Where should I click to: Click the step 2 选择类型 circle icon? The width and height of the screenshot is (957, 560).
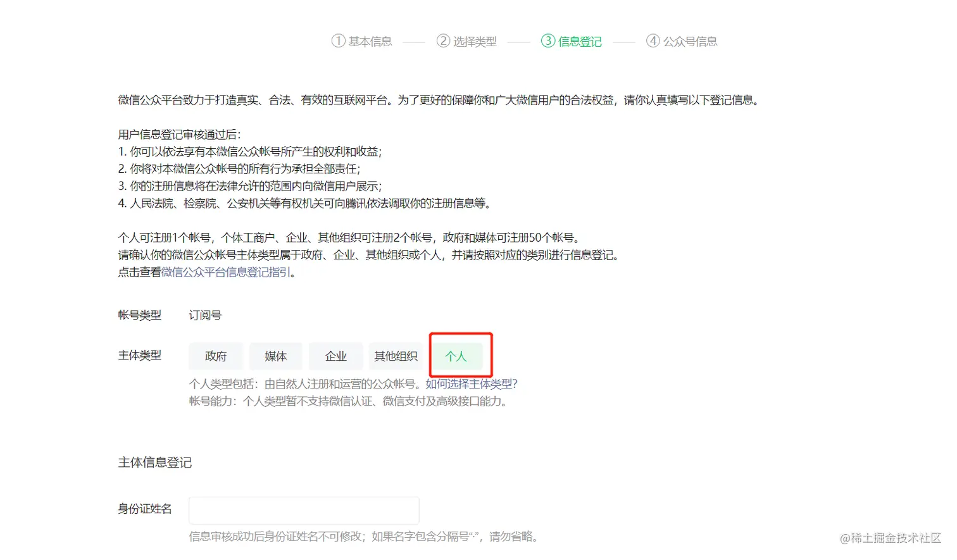coord(443,40)
